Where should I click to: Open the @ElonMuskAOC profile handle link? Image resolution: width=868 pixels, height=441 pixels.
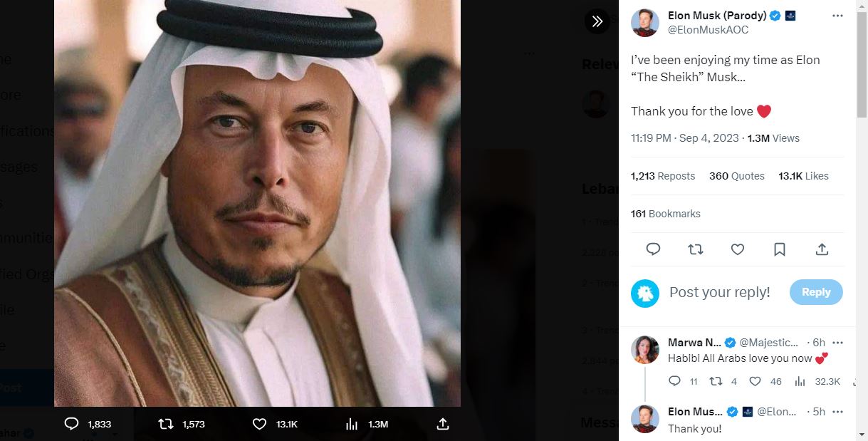[708, 30]
